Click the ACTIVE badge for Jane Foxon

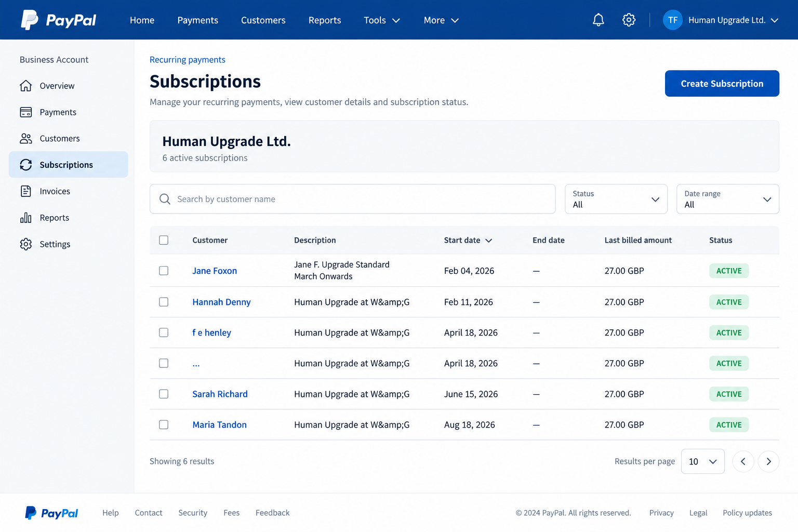click(729, 271)
